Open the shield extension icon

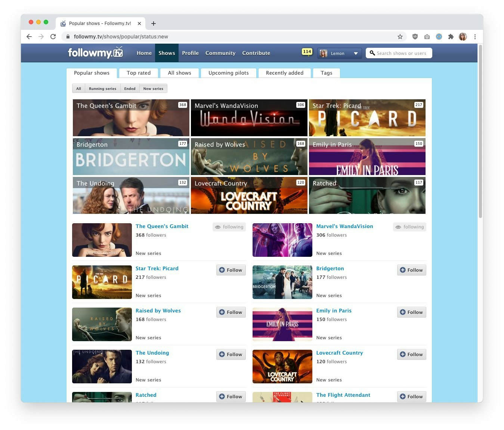(415, 37)
